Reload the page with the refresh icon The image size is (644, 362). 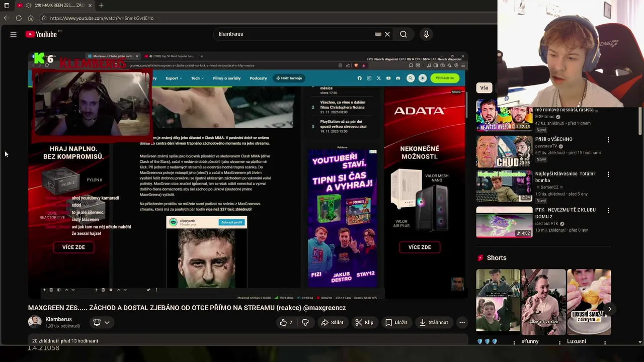19,18
